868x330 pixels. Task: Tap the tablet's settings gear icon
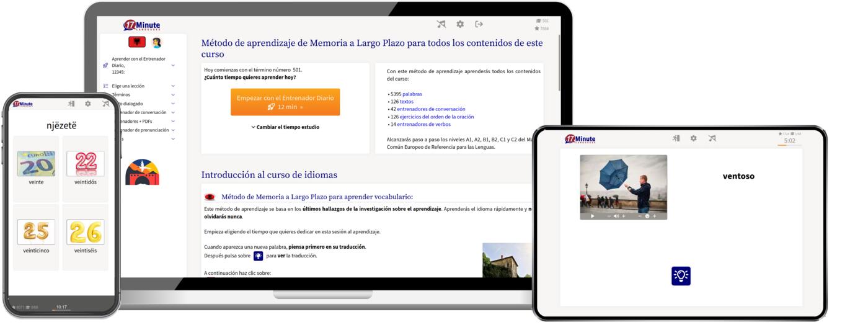coord(693,138)
